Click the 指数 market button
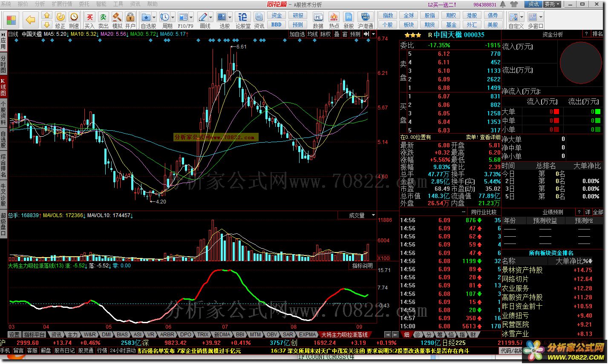This screenshot has height=364, width=608. (388, 15)
